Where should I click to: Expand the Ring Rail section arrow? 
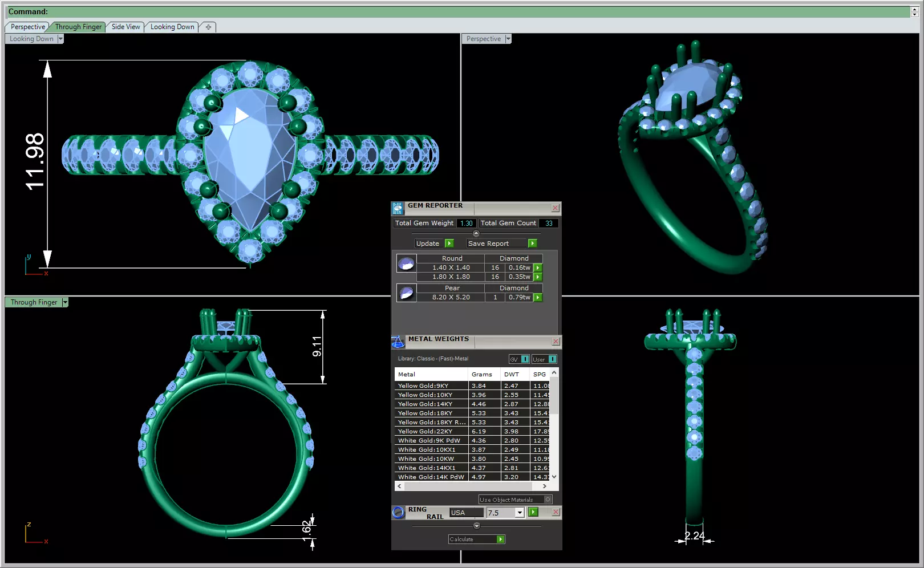click(476, 526)
